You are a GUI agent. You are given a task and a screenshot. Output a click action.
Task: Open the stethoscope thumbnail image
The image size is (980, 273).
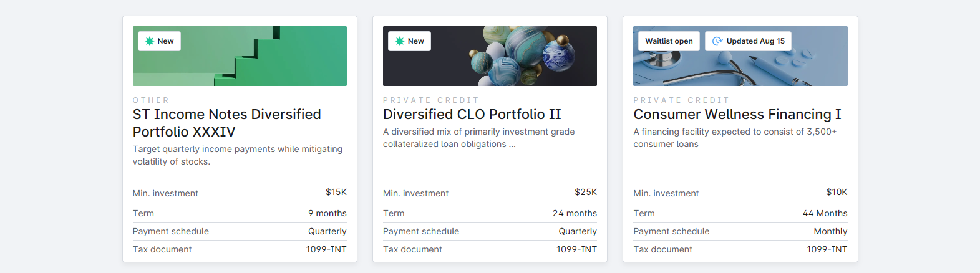click(x=740, y=56)
